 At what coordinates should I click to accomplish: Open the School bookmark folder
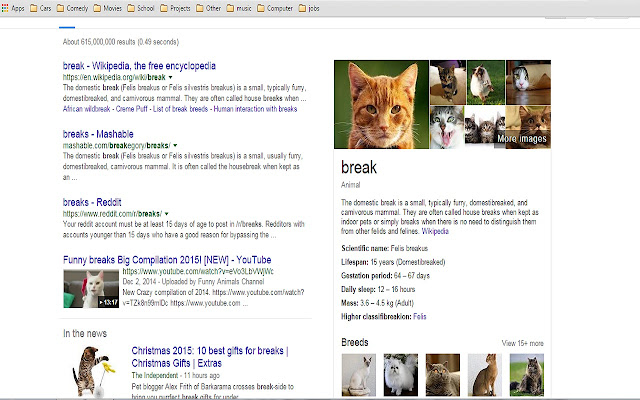point(140,8)
